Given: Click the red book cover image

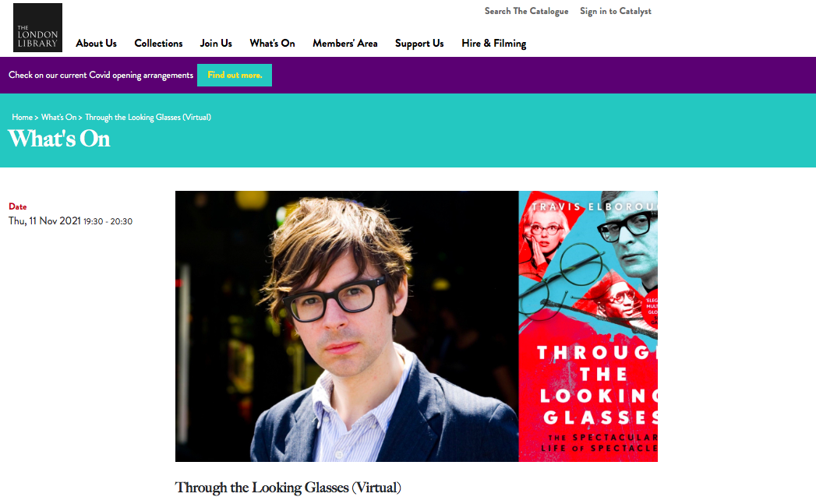Looking at the screenshot, I should pyautogui.click(x=588, y=326).
